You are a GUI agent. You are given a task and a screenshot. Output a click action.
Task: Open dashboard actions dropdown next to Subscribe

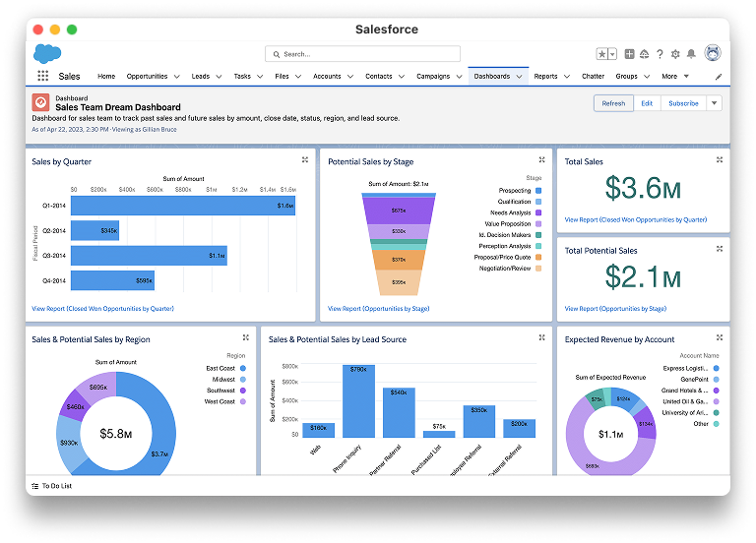(x=714, y=103)
